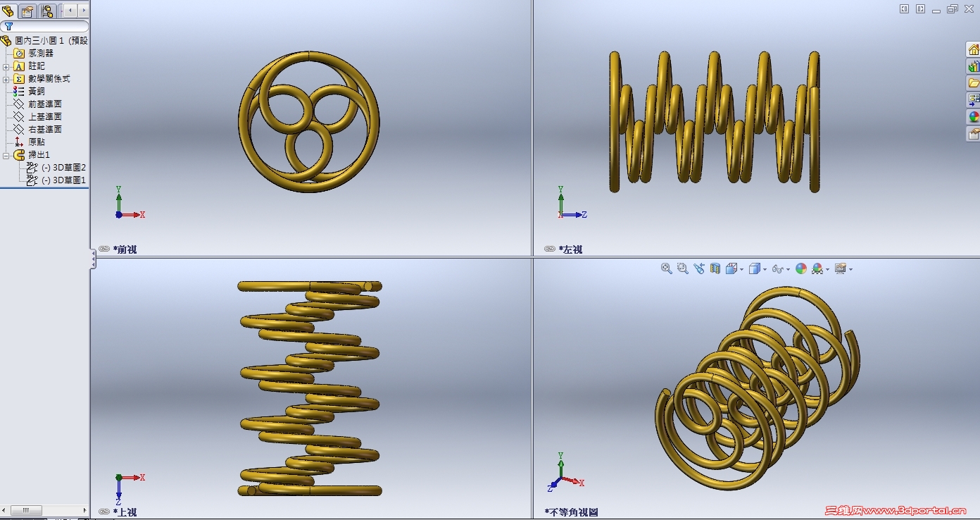Switch to the PropertyManager tab
Viewport: 980px width, 520px height.
tap(28, 11)
